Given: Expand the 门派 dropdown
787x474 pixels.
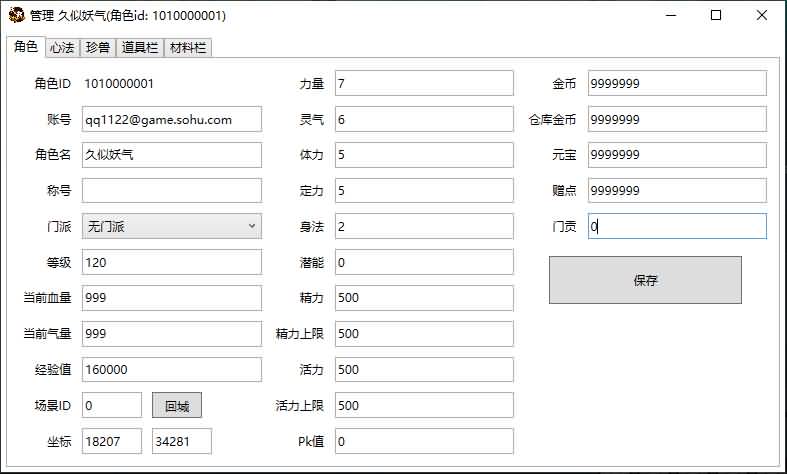Looking at the screenshot, I should [171, 226].
